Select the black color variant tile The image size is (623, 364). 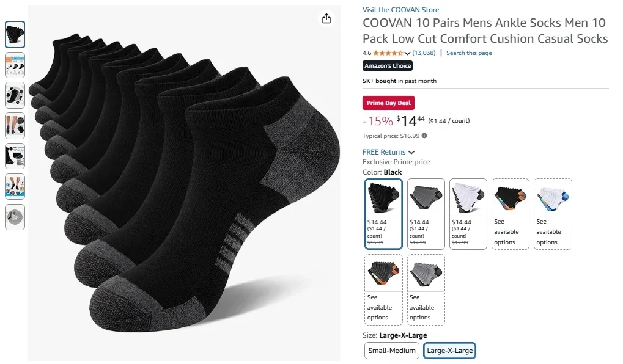(x=383, y=214)
